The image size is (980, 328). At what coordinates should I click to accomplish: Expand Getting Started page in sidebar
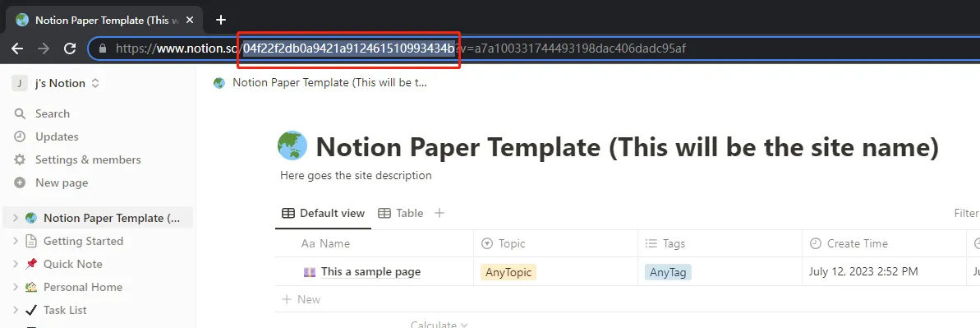point(15,241)
